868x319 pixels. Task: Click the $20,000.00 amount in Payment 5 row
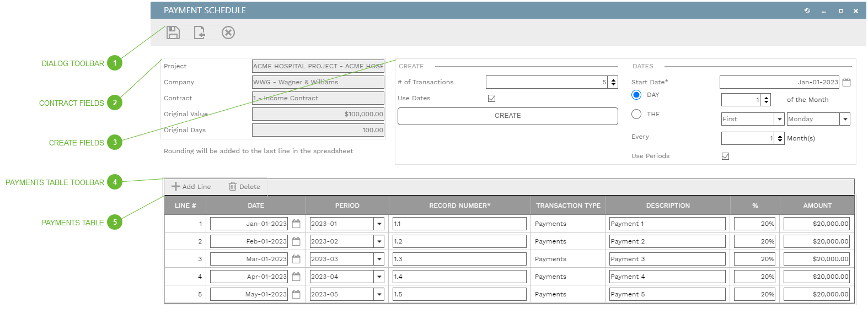coord(817,294)
